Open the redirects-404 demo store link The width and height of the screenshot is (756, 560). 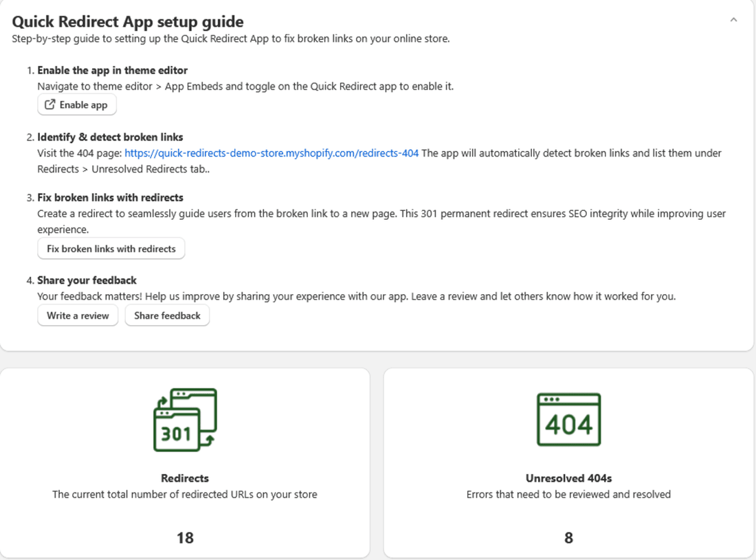point(271,153)
